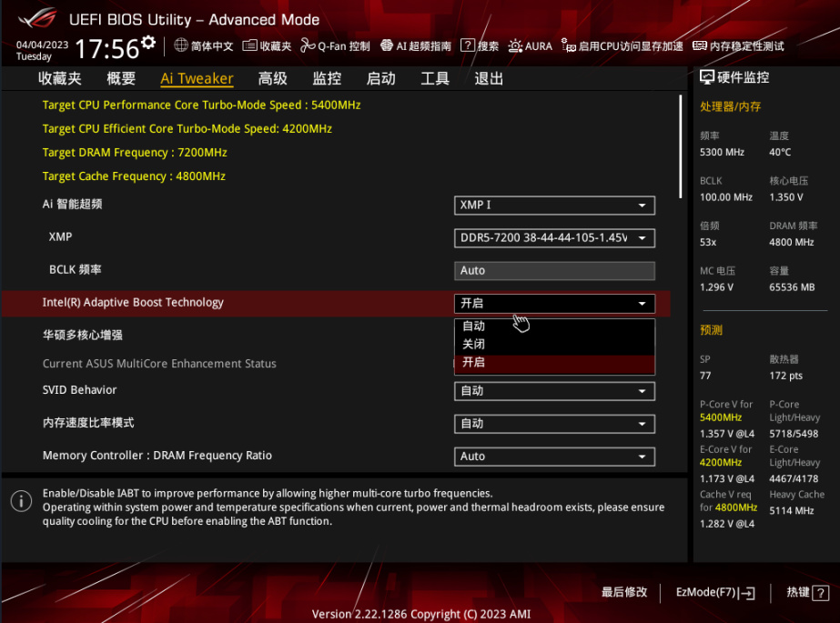This screenshot has width=840, height=623.
Task: Choose 关闭 in Adaptive Boost list
Action: tap(554, 344)
